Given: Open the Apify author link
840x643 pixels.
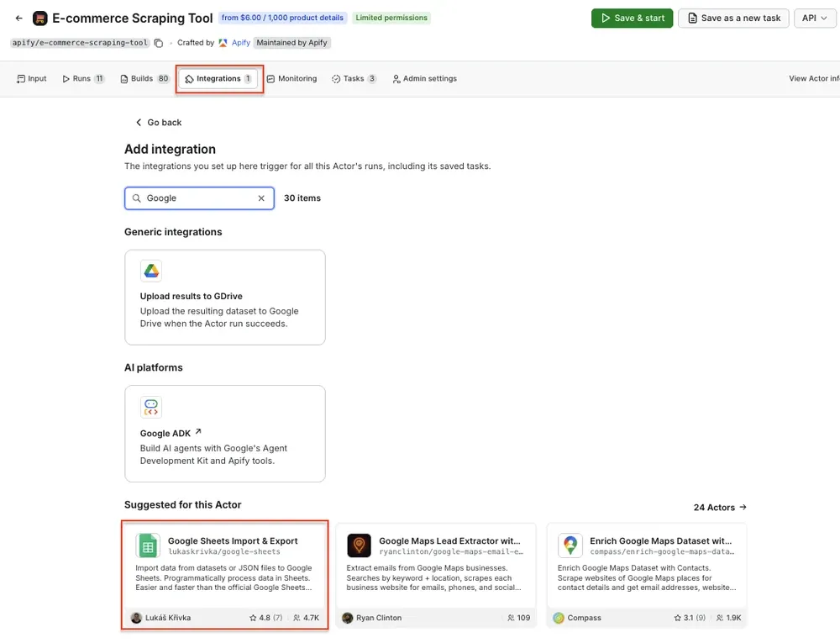Looking at the screenshot, I should [x=240, y=43].
